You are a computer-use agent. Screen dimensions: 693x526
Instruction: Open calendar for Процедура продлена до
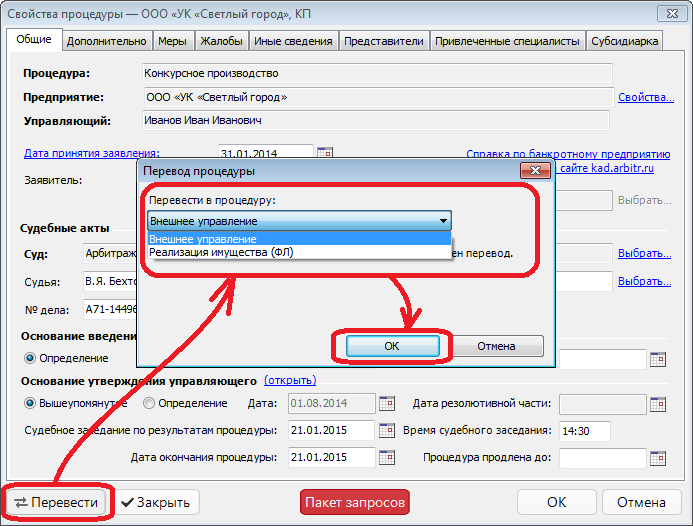(x=657, y=458)
